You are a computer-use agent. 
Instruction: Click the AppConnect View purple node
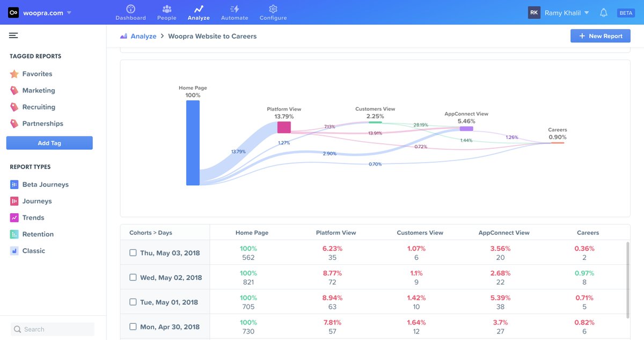click(466, 129)
